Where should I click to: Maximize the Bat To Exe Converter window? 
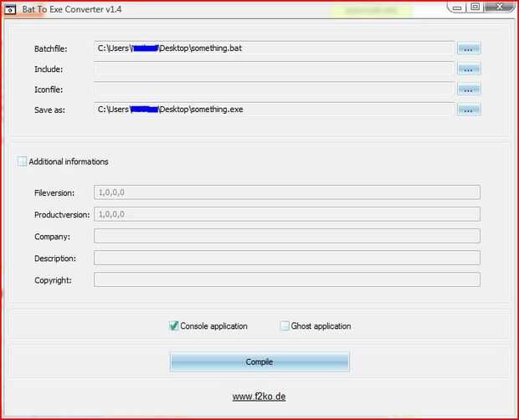click(475, 7)
